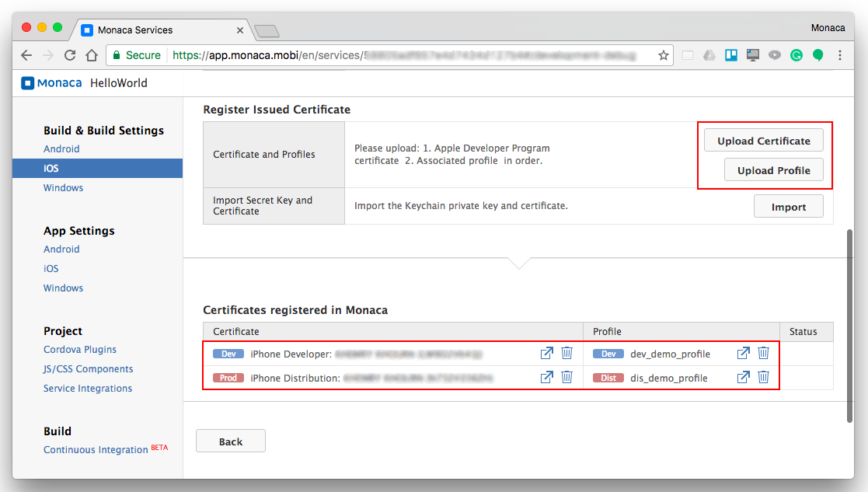The image size is (868, 492).
Task: Export the iPhone Developer certificate
Action: [x=546, y=354]
